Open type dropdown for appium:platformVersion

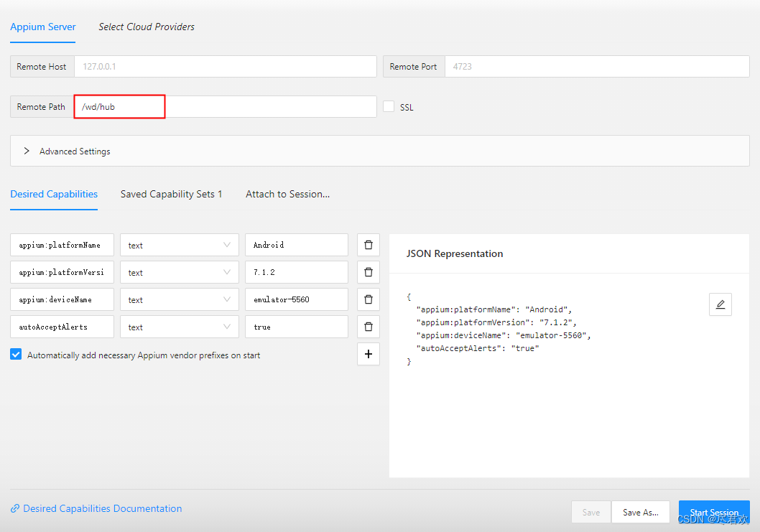180,272
